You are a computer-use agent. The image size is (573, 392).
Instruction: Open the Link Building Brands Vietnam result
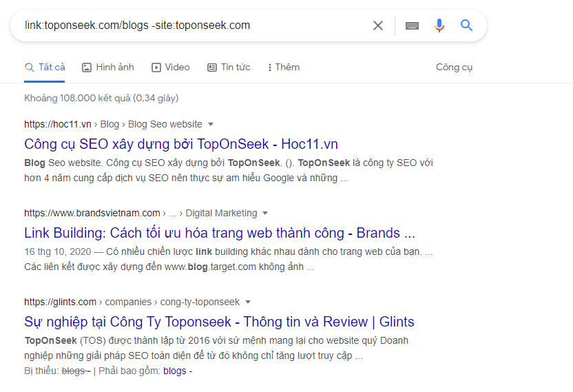point(219,233)
